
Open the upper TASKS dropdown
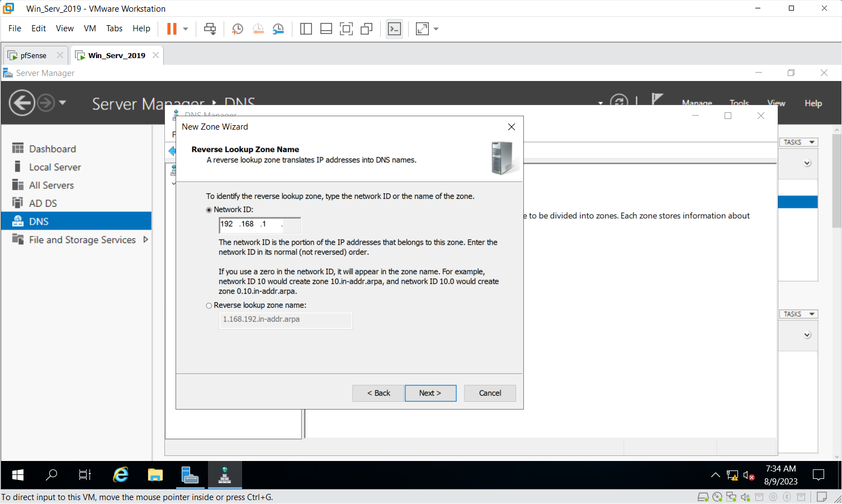click(x=798, y=142)
